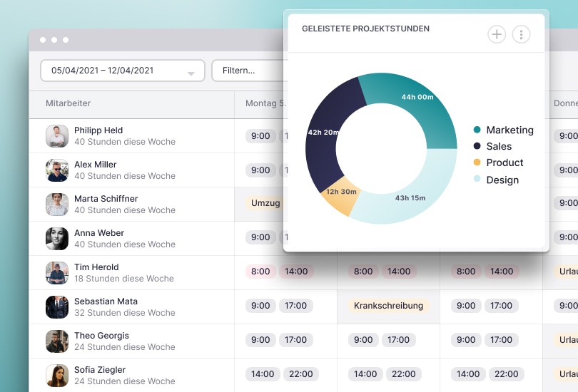Click Sofia Ziegler's avatar photo
The width and height of the screenshot is (578, 392).
click(x=57, y=376)
